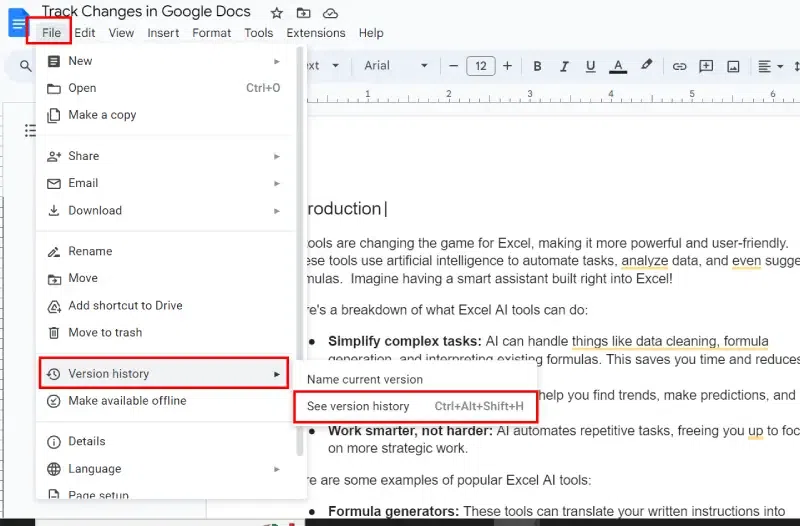Click the 'Formula generators:' bold text

tap(393, 511)
